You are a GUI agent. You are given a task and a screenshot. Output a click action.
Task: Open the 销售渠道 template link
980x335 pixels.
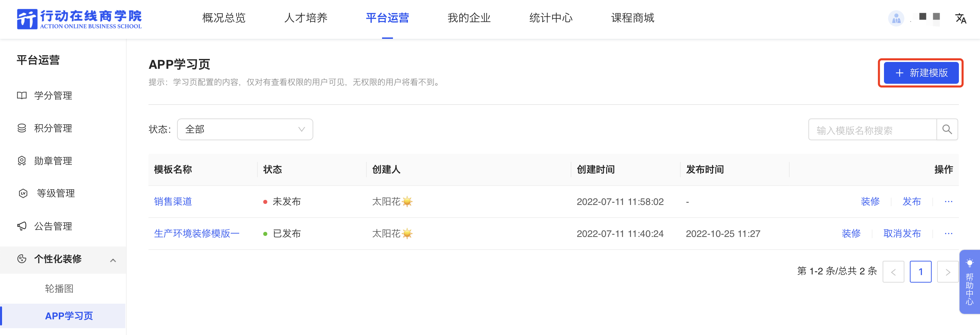(173, 201)
